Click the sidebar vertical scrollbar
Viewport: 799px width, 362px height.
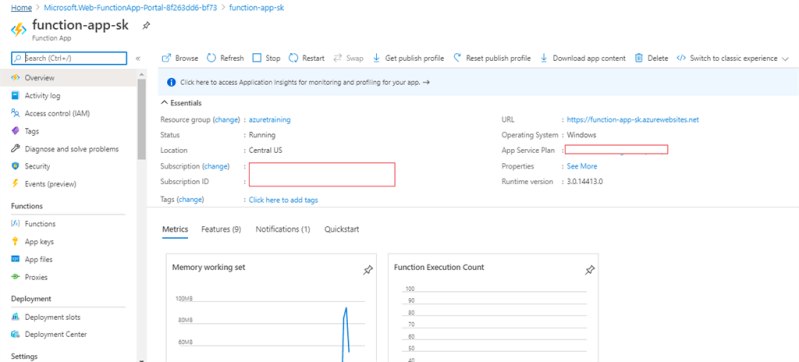[142, 120]
